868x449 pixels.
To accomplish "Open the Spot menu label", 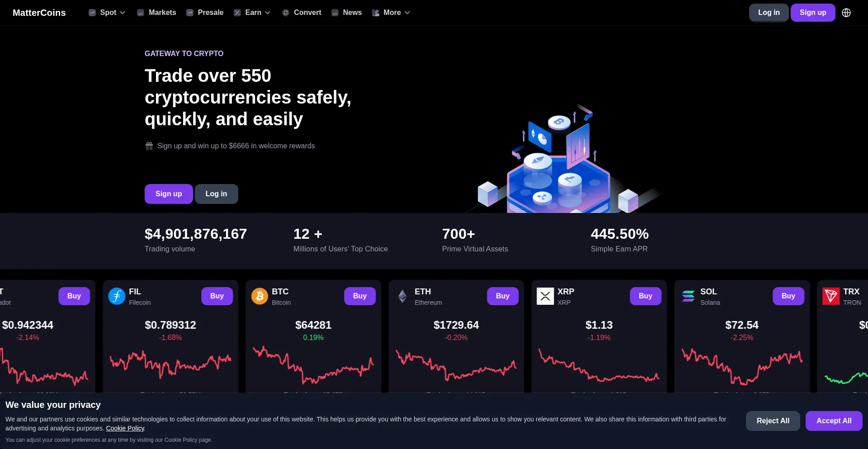I will click(108, 13).
